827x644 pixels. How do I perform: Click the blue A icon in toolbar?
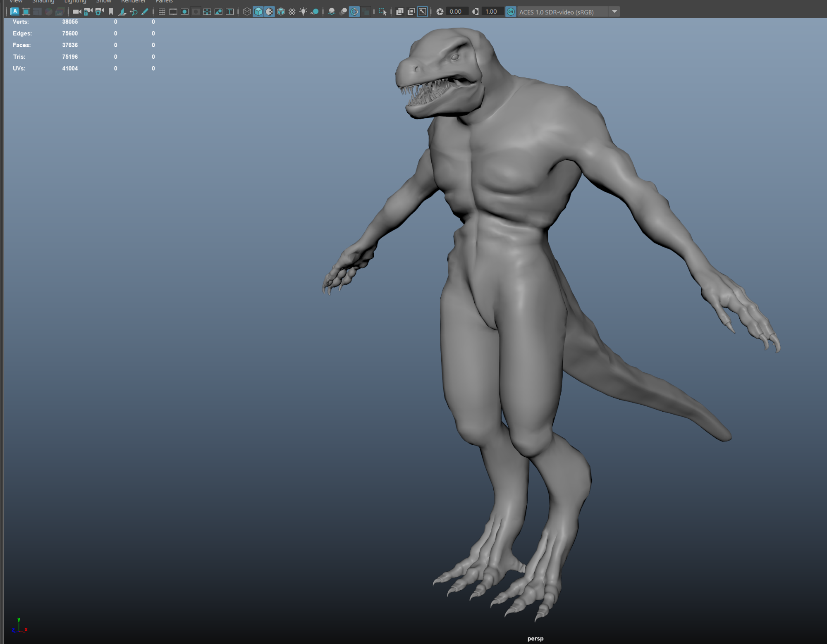(x=14, y=12)
